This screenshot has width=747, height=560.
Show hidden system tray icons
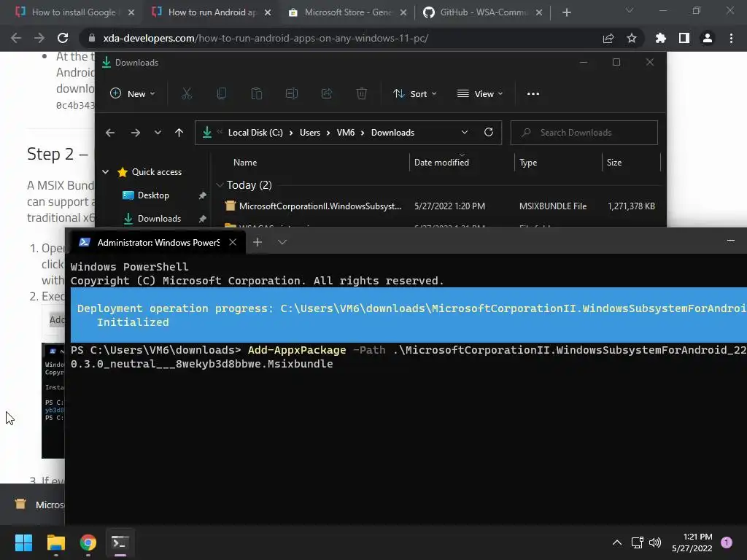(x=617, y=542)
